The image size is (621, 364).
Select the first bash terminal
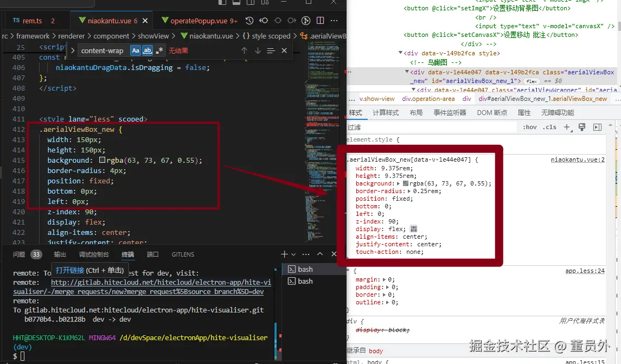click(313, 269)
